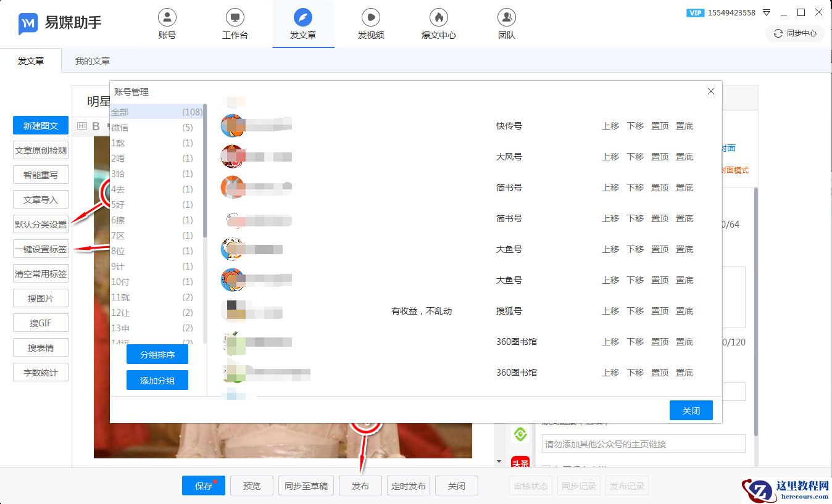Image resolution: width=832 pixels, height=504 pixels.
Task: Open 爆文中心 from the top navigation
Action: (x=439, y=25)
